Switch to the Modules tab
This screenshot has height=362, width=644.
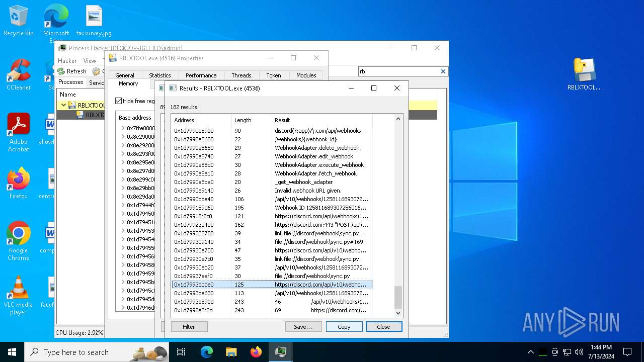point(306,75)
